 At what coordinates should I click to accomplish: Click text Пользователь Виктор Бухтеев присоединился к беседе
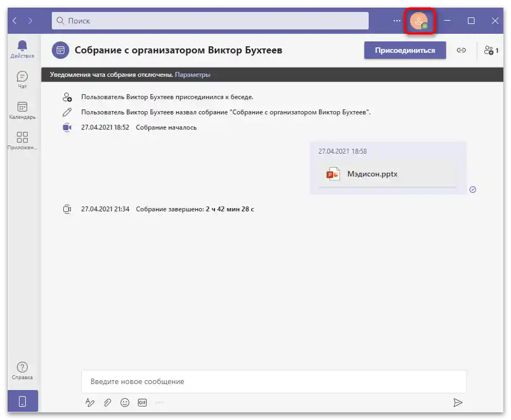(167, 97)
